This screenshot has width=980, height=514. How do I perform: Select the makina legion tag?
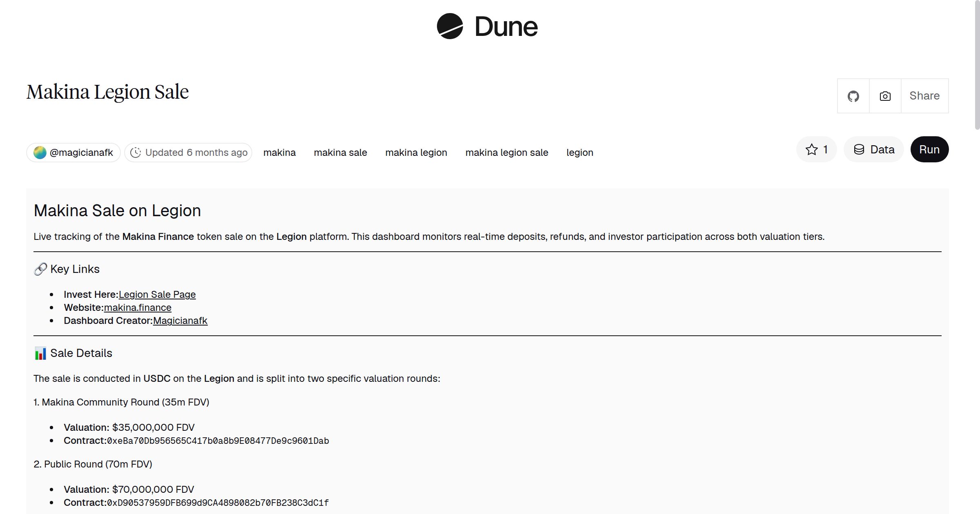click(416, 153)
